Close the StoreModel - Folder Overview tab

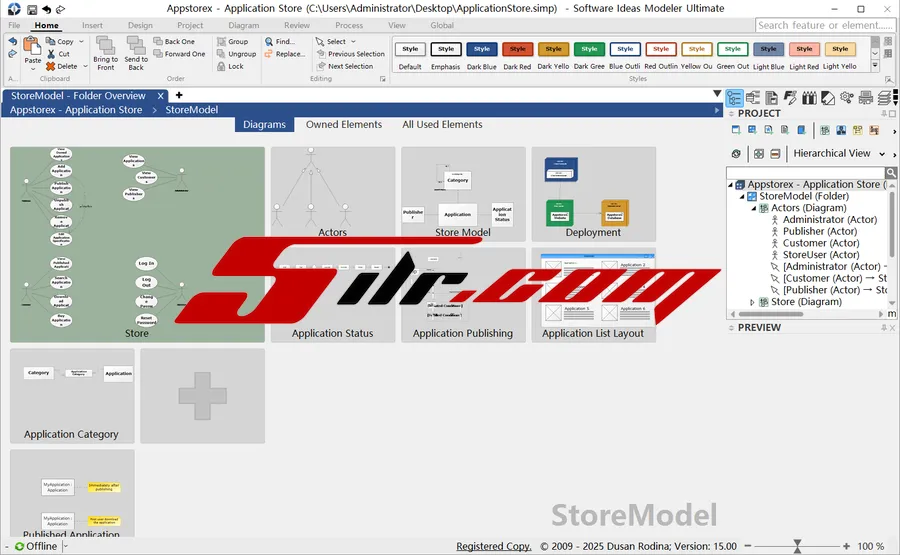coord(161,96)
